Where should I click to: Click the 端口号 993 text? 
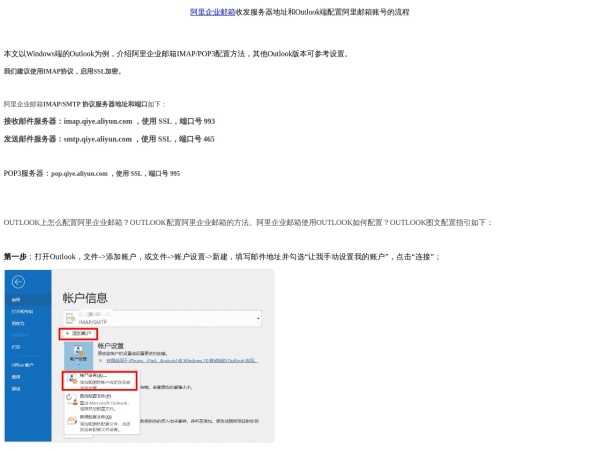[197, 121]
